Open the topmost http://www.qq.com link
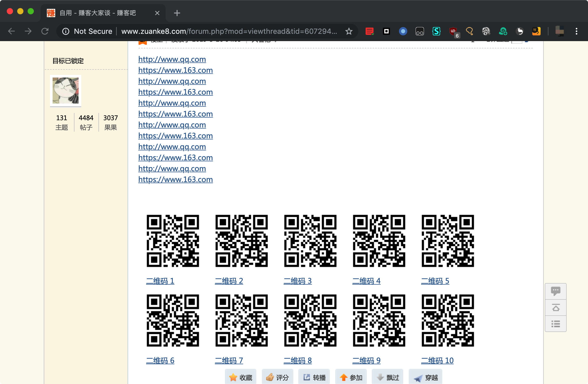This screenshot has height=384, width=588. point(172,59)
